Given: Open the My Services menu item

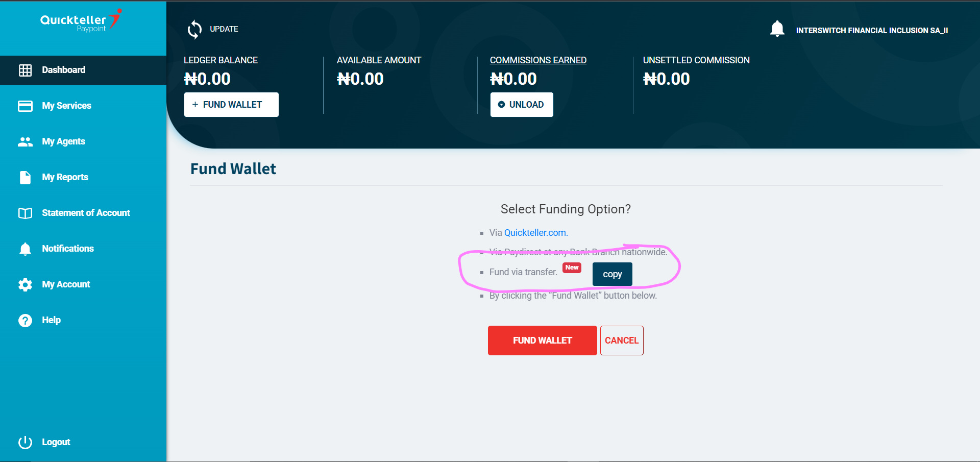Looking at the screenshot, I should pyautogui.click(x=66, y=106).
